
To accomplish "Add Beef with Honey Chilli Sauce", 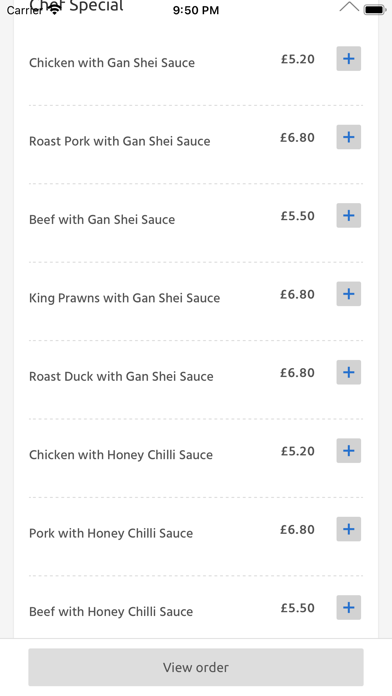I will coord(348,608).
